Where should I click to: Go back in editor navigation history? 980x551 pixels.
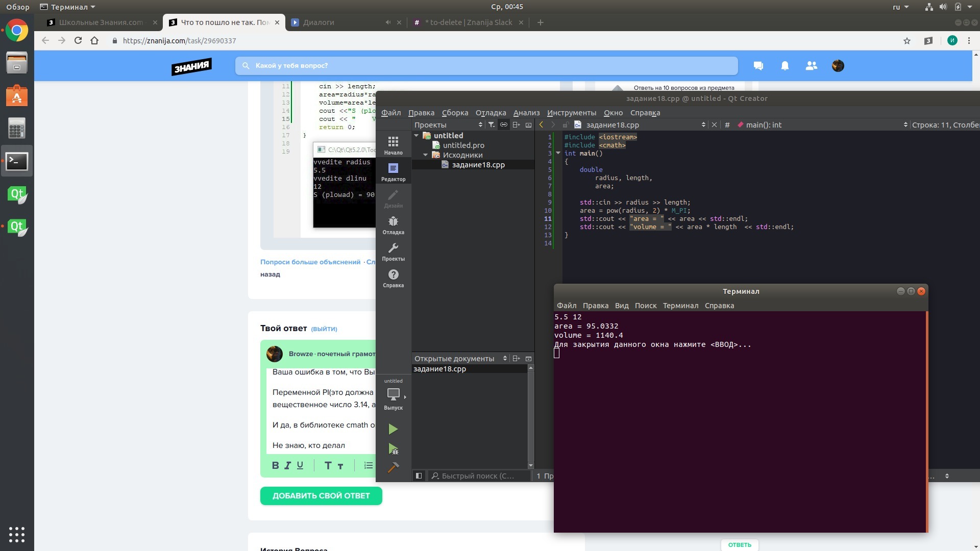[542, 125]
